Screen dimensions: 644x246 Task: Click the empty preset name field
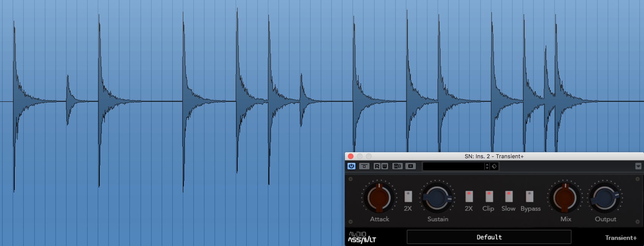(x=453, y=166)
